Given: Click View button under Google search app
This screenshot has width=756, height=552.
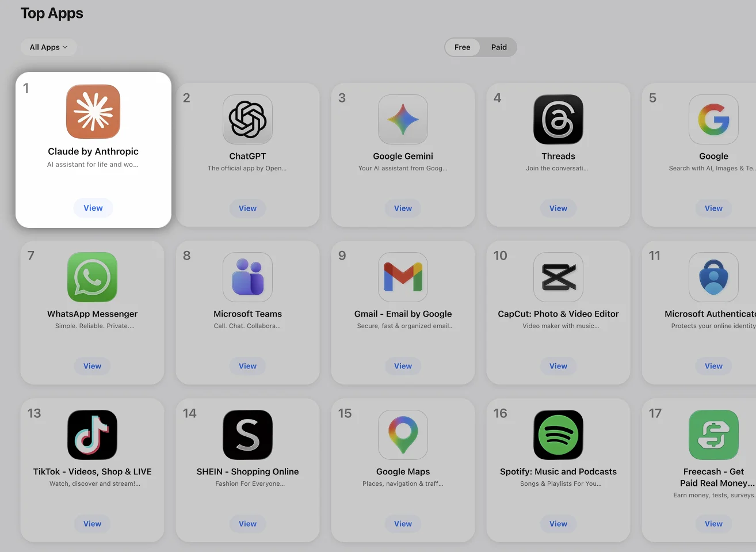Looking at the screenshot, I should [x=713, y=208].
